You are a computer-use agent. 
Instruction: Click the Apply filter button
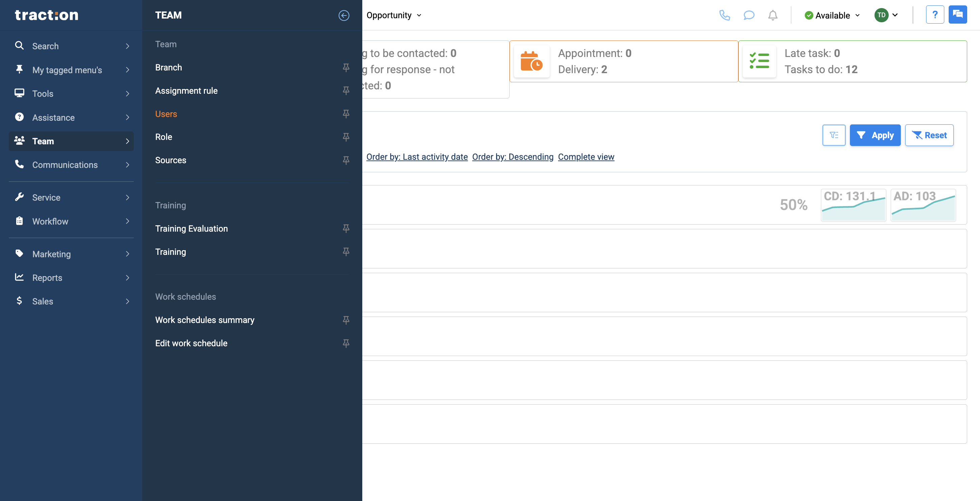[875, 135]
